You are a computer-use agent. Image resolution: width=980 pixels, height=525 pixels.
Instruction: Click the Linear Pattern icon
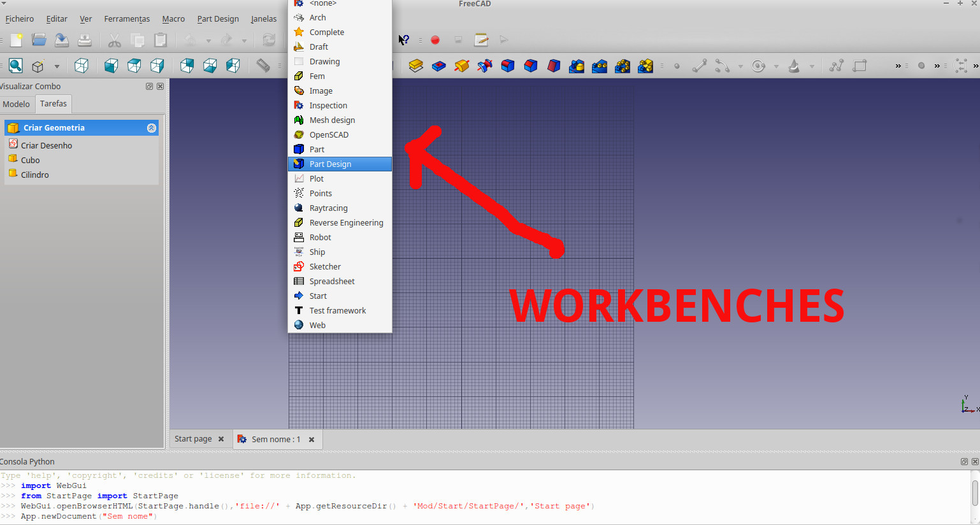pyautogui.click(x=599, y=66)
